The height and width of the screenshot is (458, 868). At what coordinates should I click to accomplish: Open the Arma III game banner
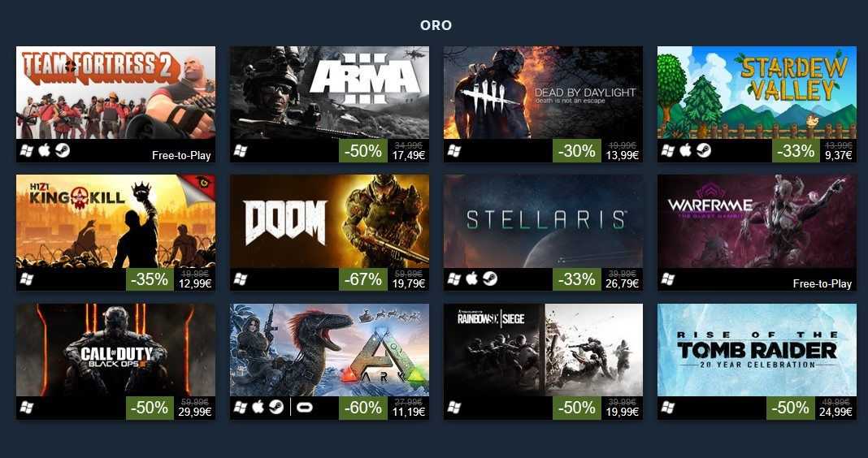coord(329,93)
